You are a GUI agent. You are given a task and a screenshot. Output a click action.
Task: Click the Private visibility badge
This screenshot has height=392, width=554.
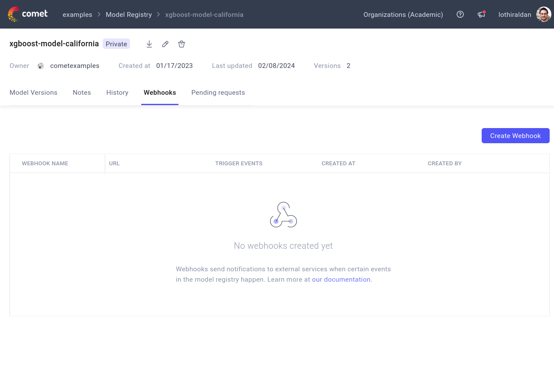pyautogui.click(x=116, y=44)
